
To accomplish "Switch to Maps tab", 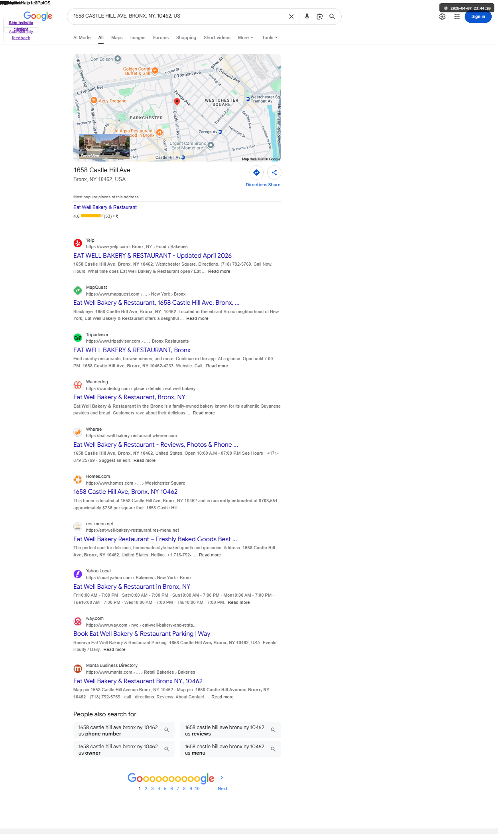I will point(117,37).
